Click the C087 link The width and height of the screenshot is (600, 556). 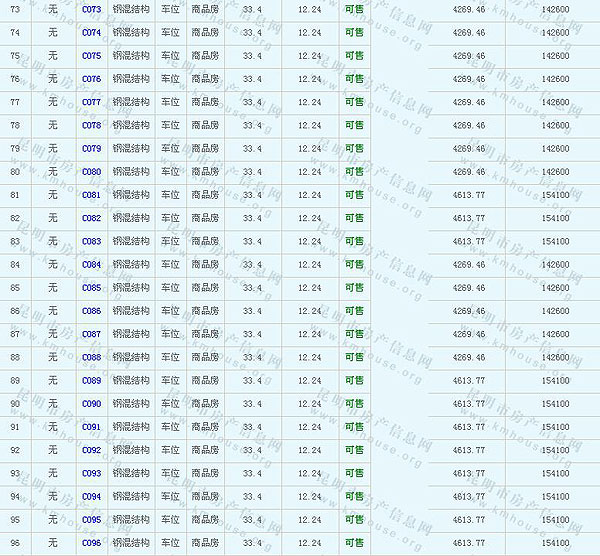(91, 334)
